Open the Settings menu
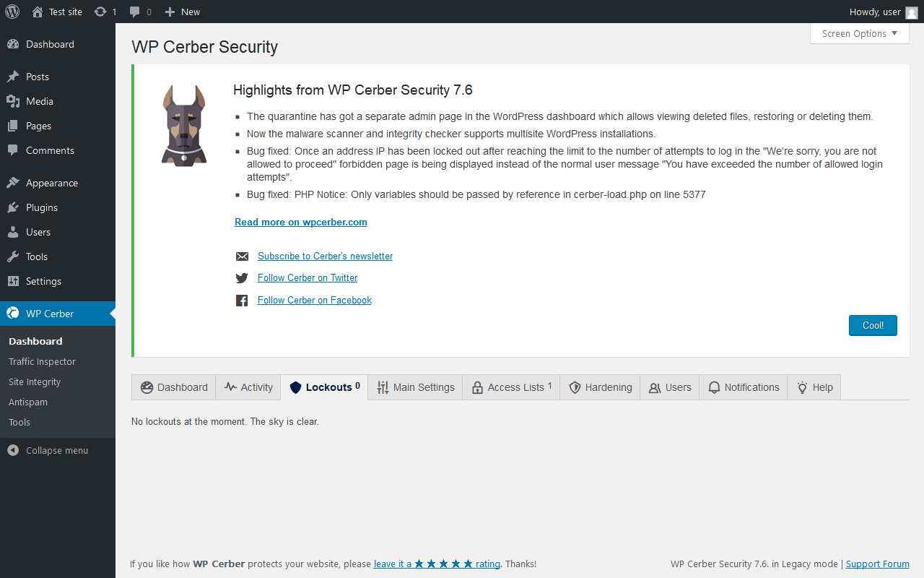Viewport: 924px width, 578px height. click(x=58, y=281)
